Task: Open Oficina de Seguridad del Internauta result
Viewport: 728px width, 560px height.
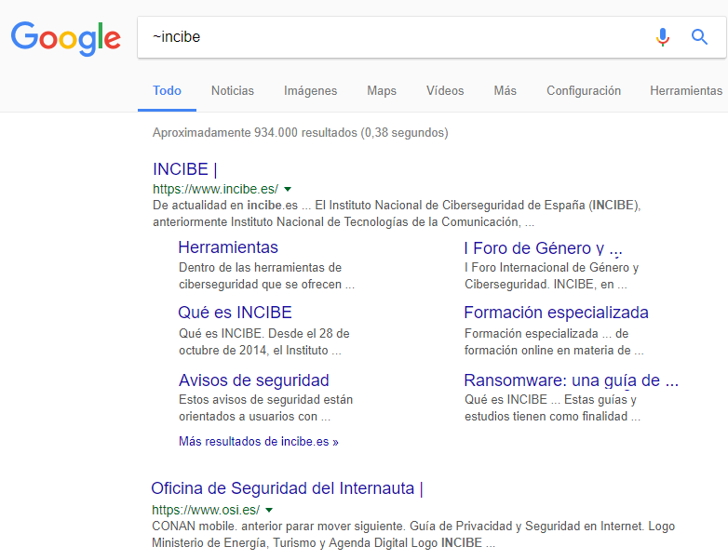Action: (x=287, y=488)
